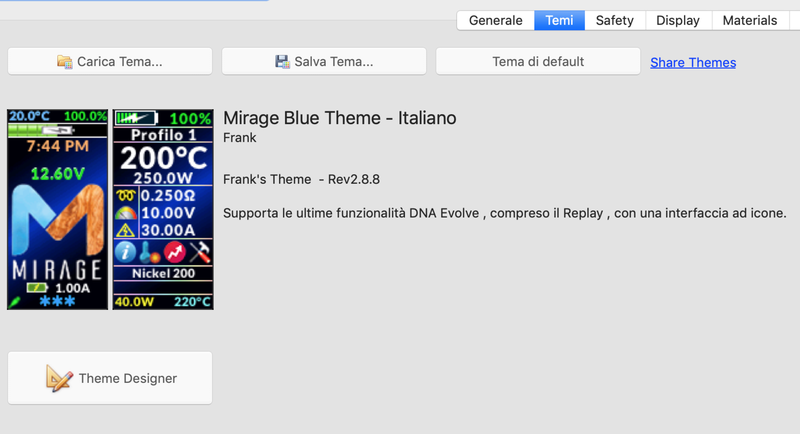The width and height of the screenshot is (800, 434).
Task: Click the MIRAGE wordmark on lock screen
Action: tap(57, 270)
